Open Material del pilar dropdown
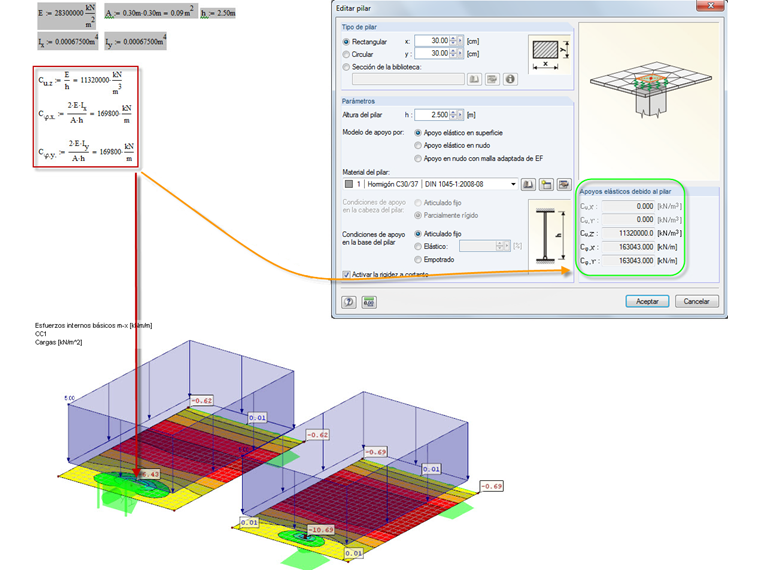760x570 pixels. 513,184
